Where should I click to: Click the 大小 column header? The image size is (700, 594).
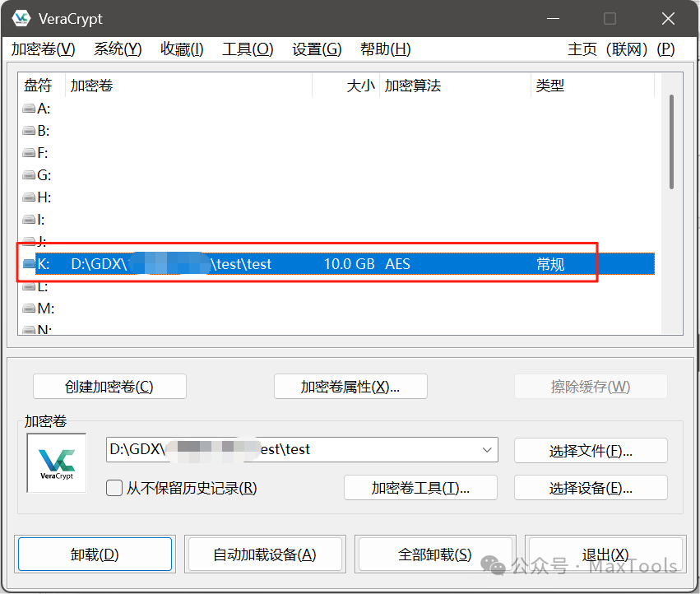click(x=346, y=86)
